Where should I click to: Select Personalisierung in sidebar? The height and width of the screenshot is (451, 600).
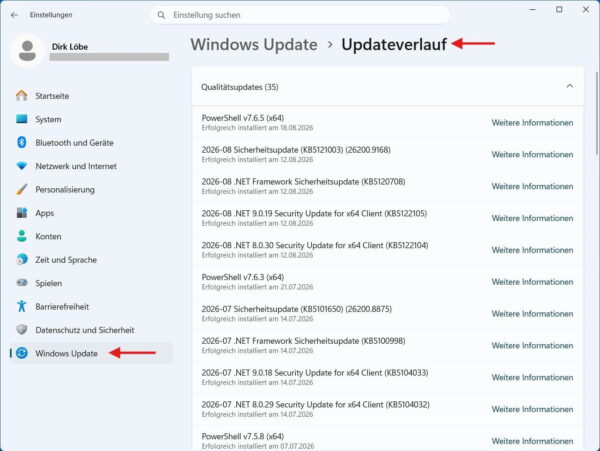65,189
